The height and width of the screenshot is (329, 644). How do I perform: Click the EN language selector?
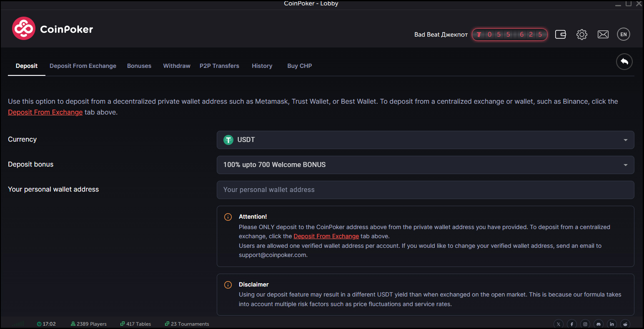click(624, 35)
